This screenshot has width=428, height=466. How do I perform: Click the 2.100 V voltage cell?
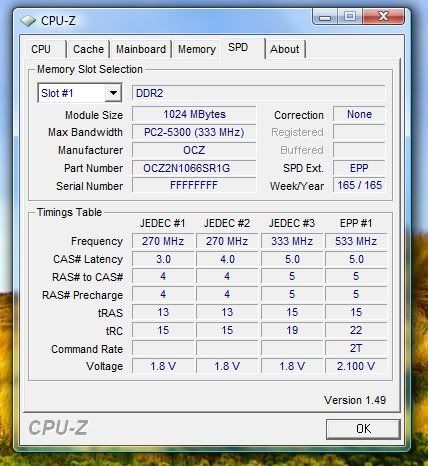click(x=356, y=366)
